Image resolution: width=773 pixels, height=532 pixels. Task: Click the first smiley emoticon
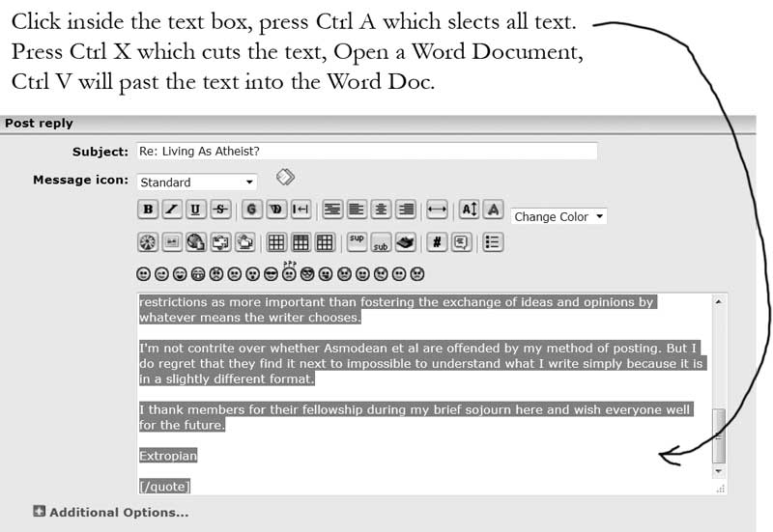tap(144, 274)
